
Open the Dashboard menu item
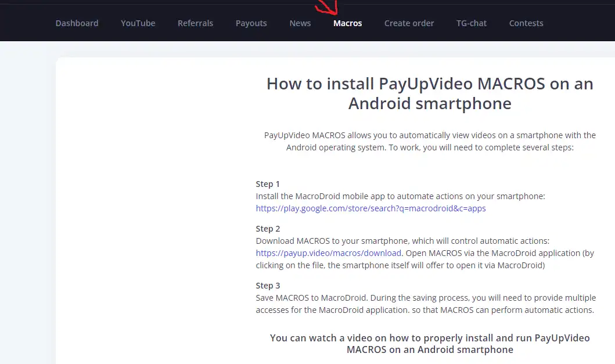tap(77, 23)
